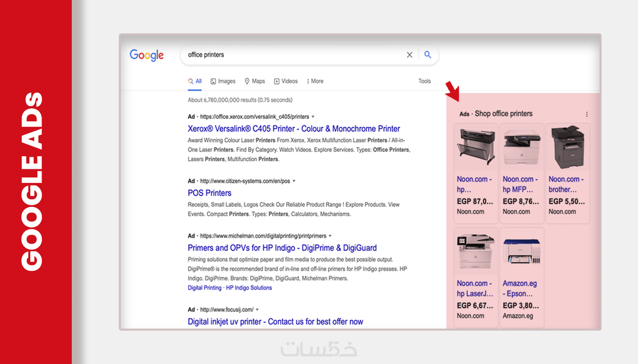Click the Digital Printing sitelink
The height and width of the screenshot is (364, 638).
205,288
